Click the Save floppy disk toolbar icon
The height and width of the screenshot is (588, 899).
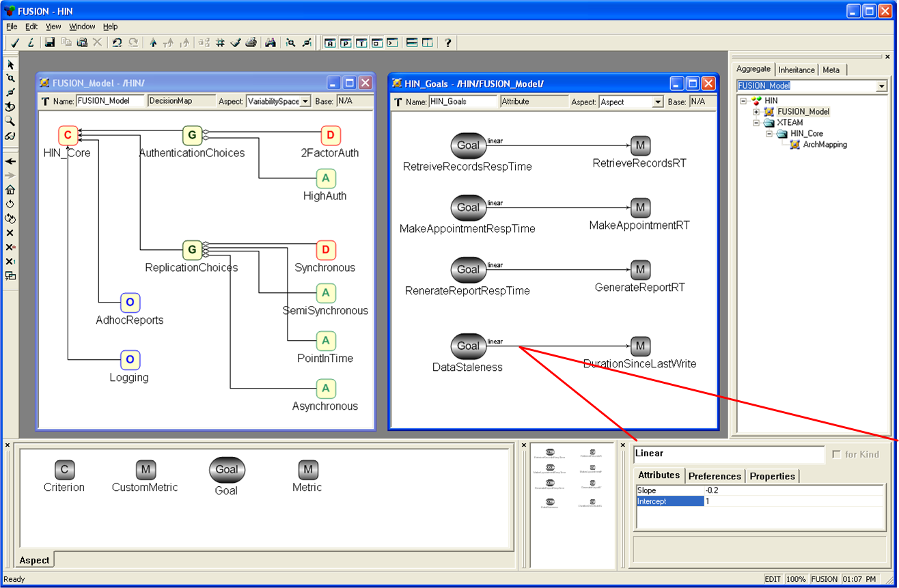[49, 42]
